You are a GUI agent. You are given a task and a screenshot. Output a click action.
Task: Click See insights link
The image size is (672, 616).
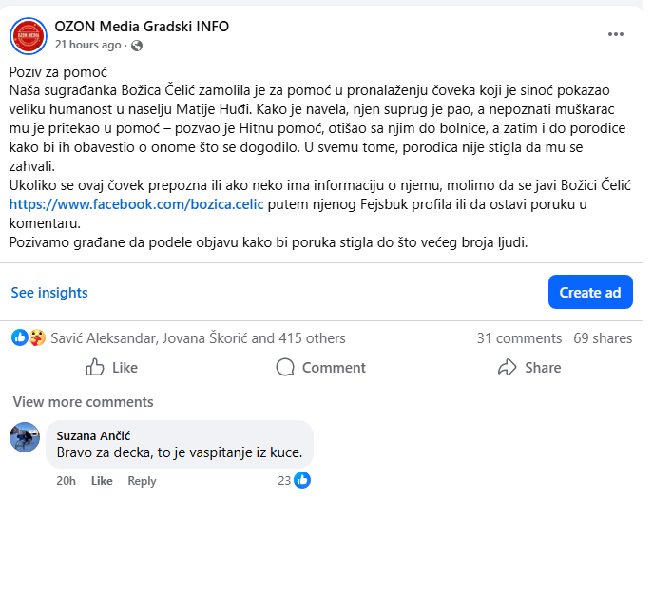[x=49, y=293]
